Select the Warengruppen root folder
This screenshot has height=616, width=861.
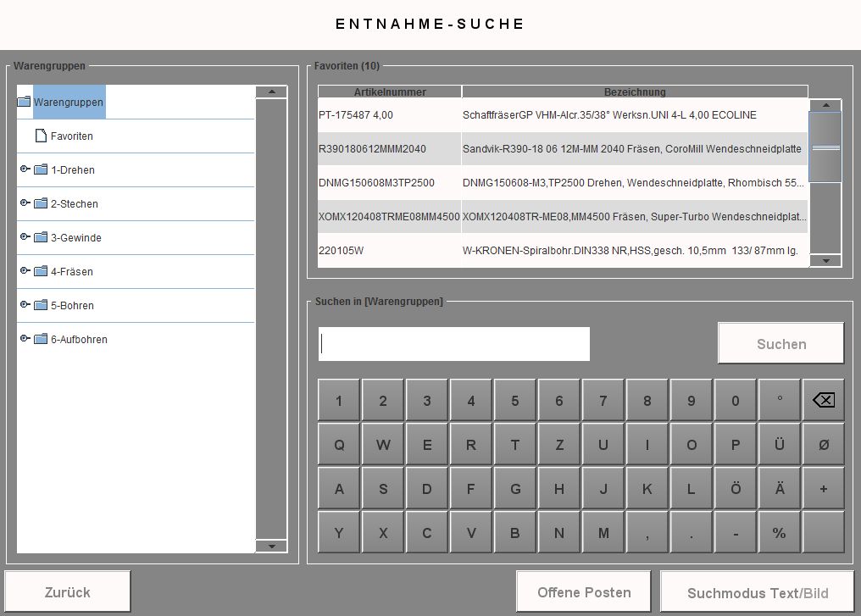point(69,103)
